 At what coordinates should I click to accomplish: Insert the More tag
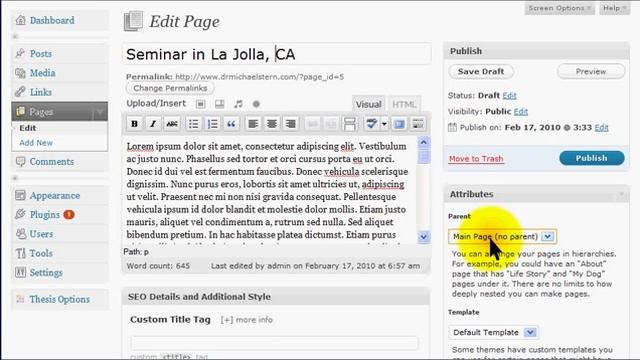click(350, 124)
